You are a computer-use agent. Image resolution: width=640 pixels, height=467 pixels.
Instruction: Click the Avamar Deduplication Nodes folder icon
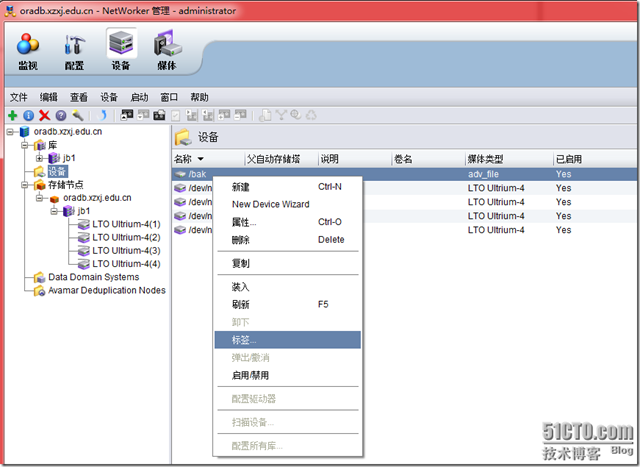pos(40,291)
